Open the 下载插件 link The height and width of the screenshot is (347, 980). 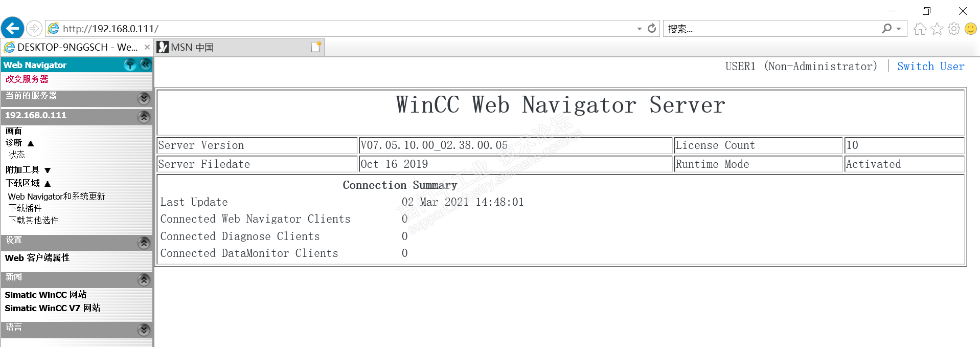tap(25, 208)
